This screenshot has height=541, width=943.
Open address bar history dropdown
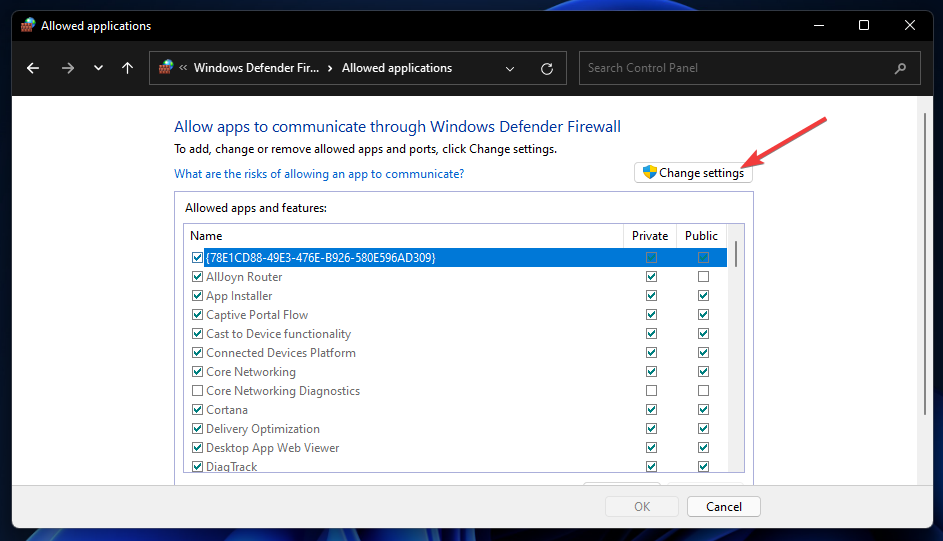point(510,69)
